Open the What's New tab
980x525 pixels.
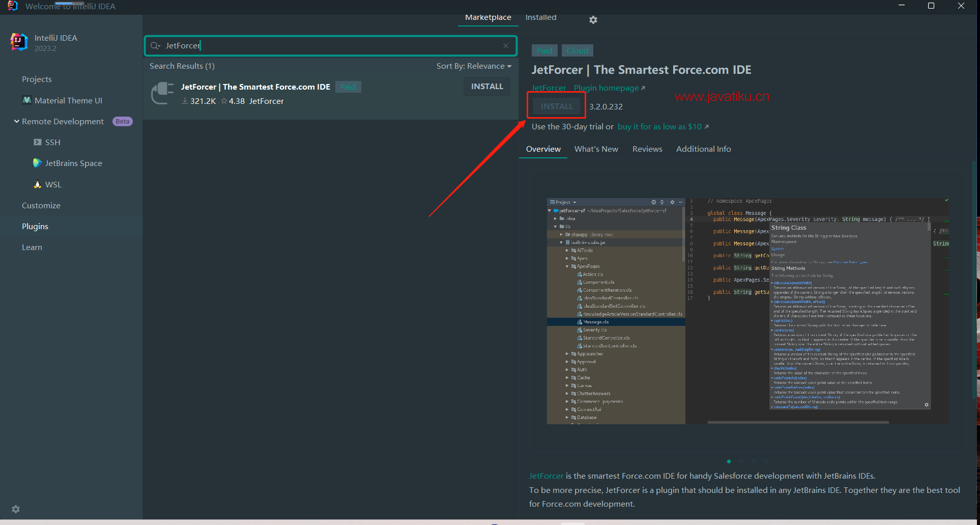click(x=596, y=149)
